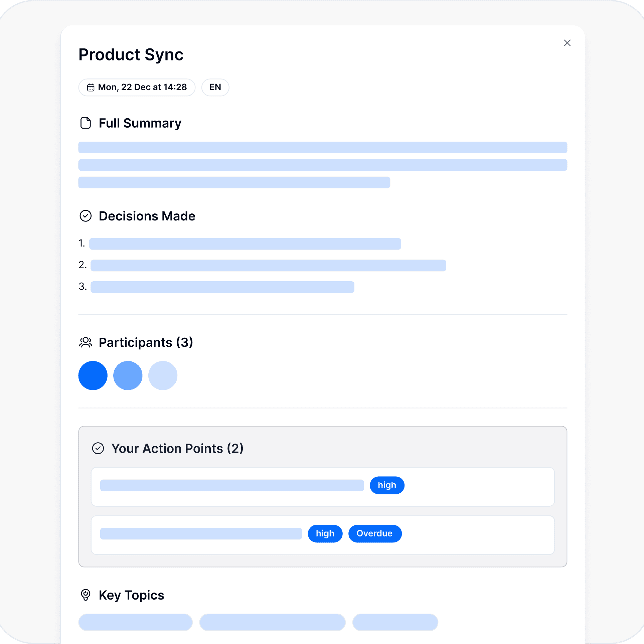The image size is (644, 644).
Task: Click the Decisions Made checkmark icon
Action: [86, 216]
